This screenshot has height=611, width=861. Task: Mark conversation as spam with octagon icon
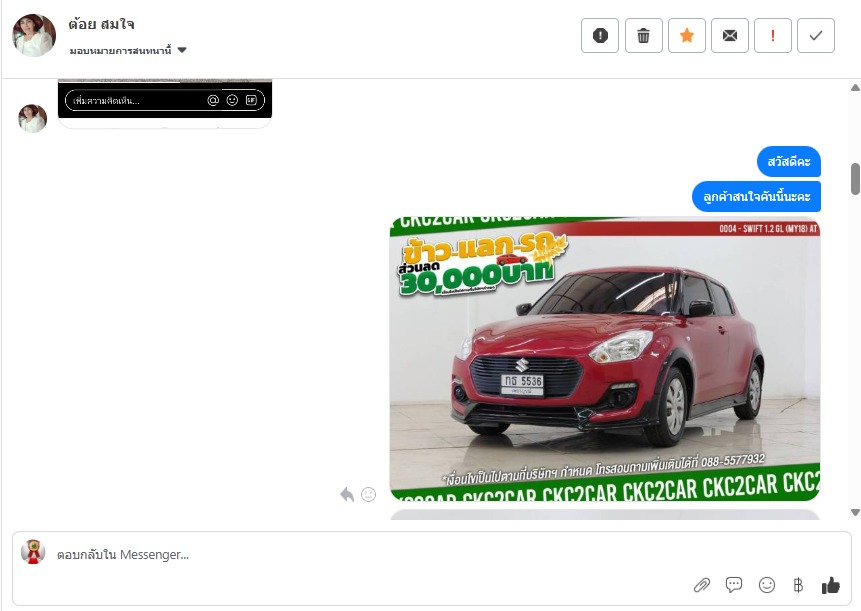(x=600, y=36)
